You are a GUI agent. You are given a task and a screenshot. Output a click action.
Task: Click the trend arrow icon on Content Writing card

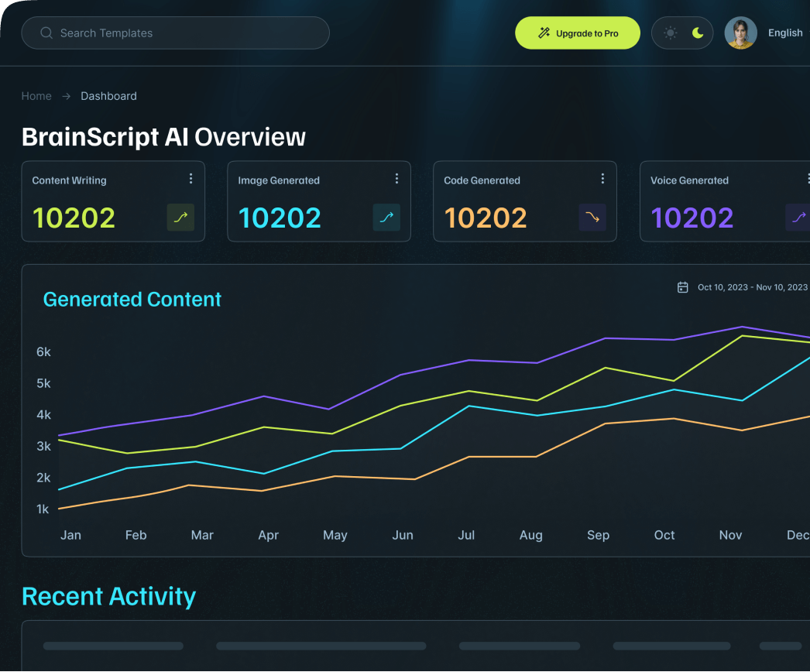[x=180, y=218]
